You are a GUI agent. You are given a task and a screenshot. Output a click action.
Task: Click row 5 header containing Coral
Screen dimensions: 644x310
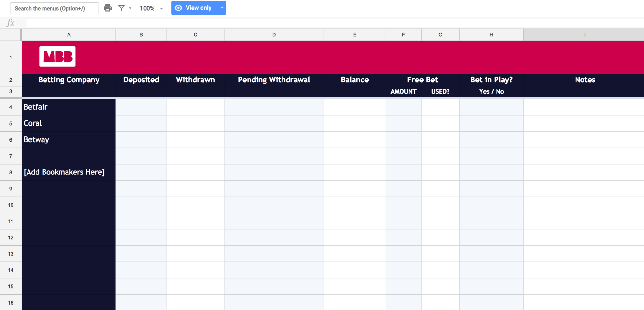click(11, 123)
